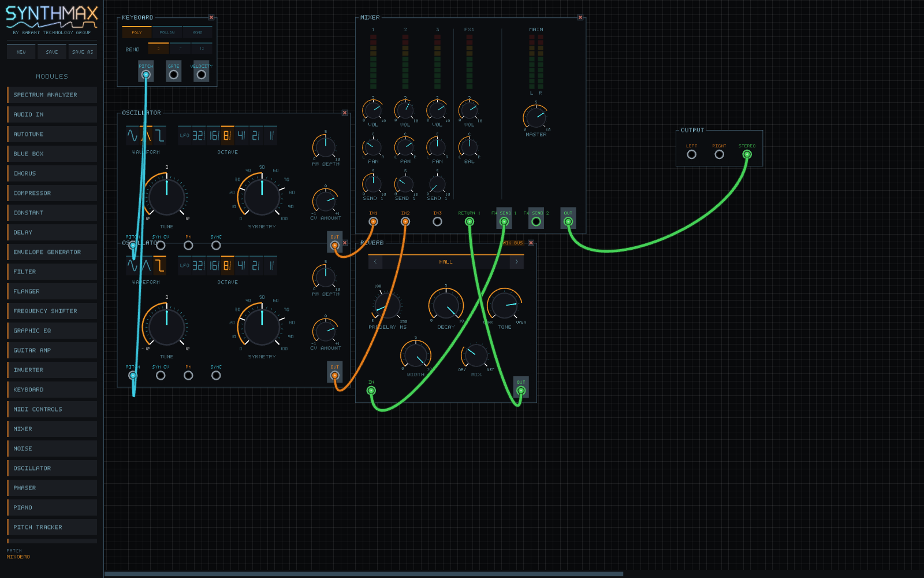Go to previous reverb type arrow
The width and height of the screenshot is (924, 578).
pos(375,262)
